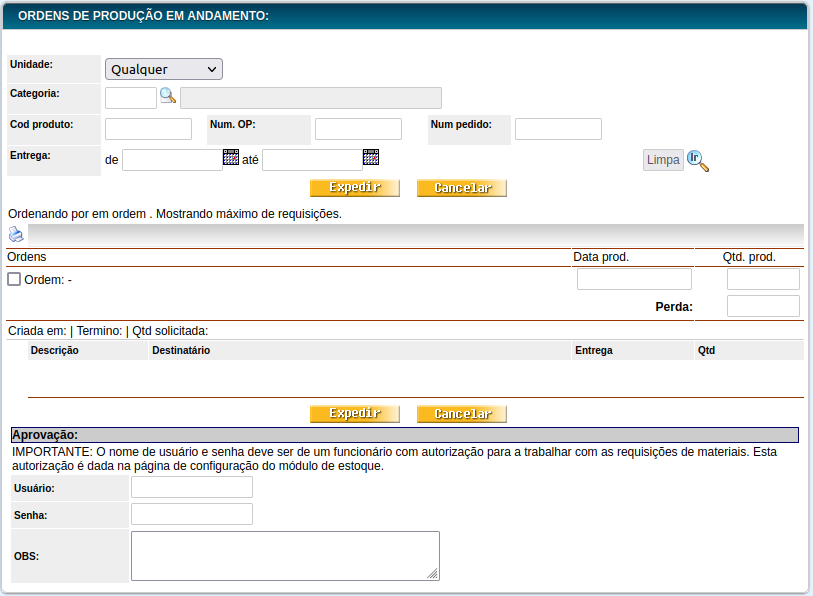Focus the Usuário text field
The image size is (813, 596).
click(x=192, y=487)
